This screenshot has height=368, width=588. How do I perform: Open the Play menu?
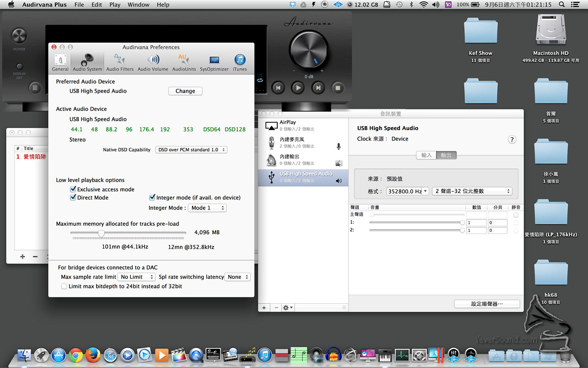click(115, 4)
